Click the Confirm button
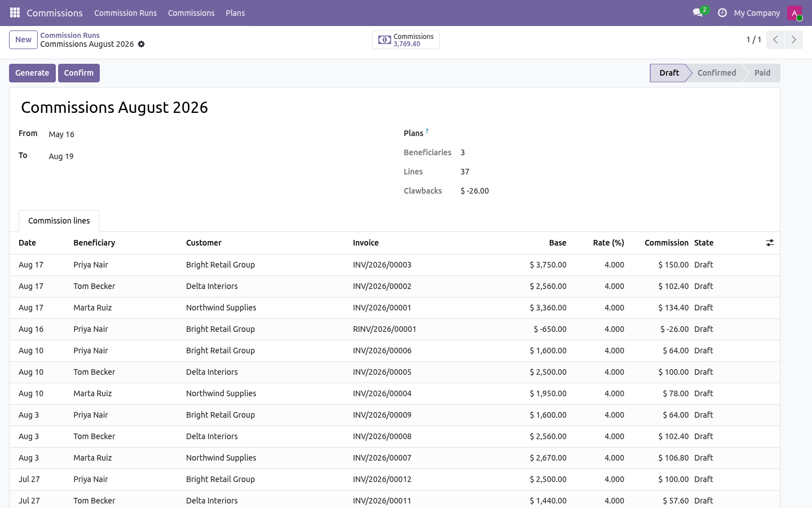 tap(79, 73)
